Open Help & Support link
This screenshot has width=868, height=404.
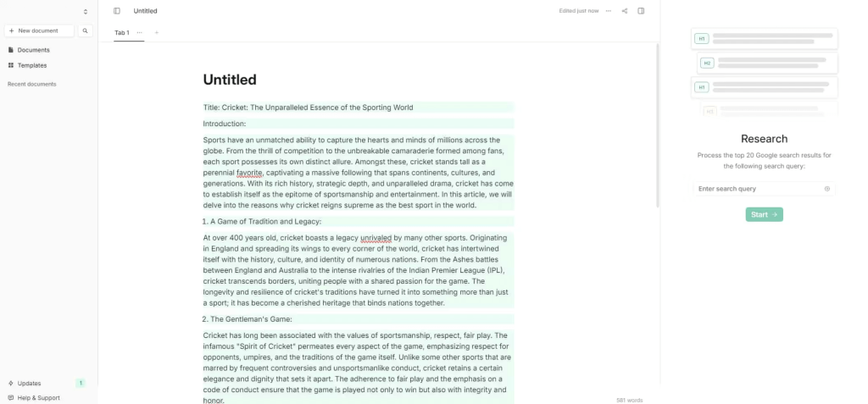(x=38, y=398)
